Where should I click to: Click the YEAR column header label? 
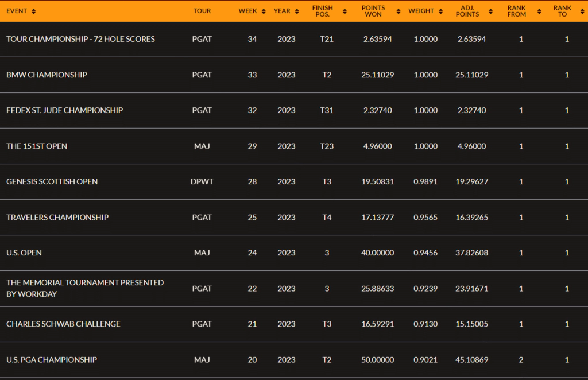click(282, 11)
